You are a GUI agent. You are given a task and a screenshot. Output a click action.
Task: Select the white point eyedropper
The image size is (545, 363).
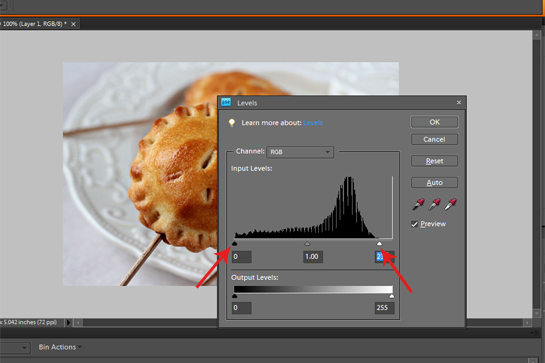coord(450,204)
